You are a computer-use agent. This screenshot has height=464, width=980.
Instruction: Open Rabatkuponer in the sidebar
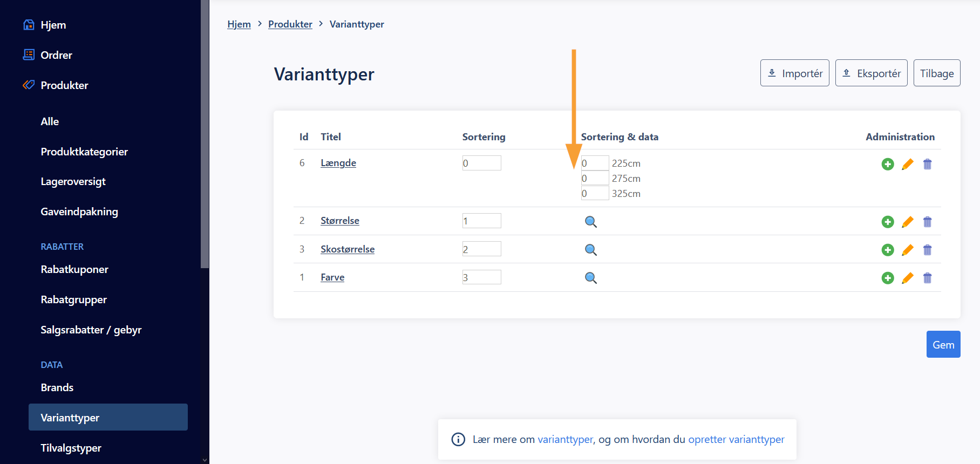(74, 269)
